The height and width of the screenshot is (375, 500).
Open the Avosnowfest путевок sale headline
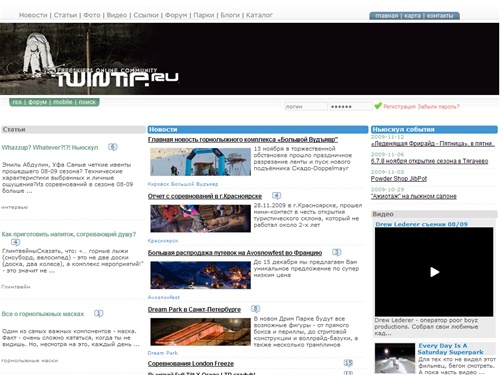(235, 253)
